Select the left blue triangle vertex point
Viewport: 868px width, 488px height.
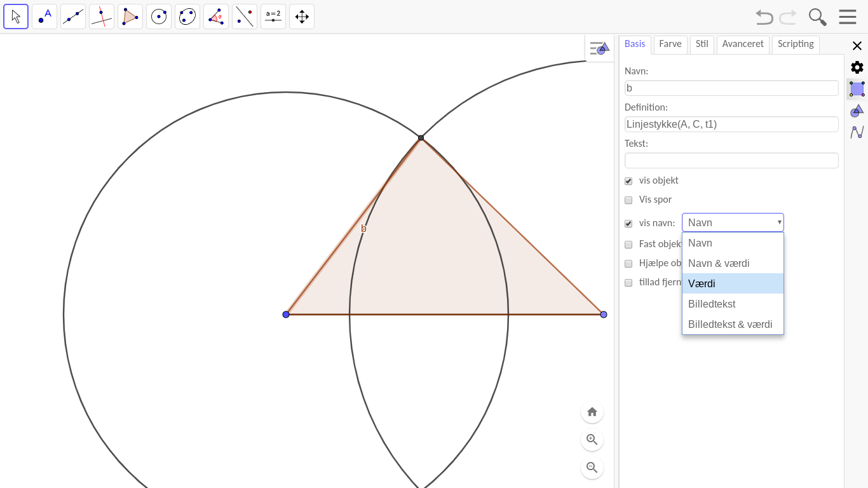[x=286, y=315]
